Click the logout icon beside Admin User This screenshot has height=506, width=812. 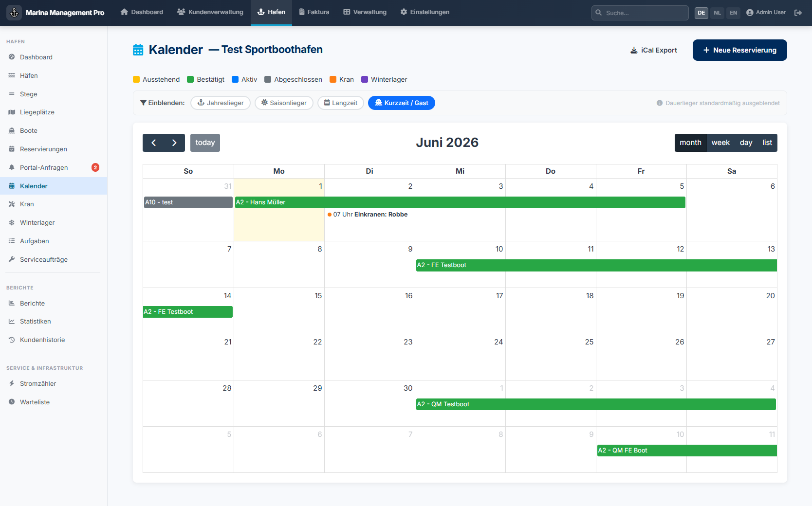pos(798,13)
